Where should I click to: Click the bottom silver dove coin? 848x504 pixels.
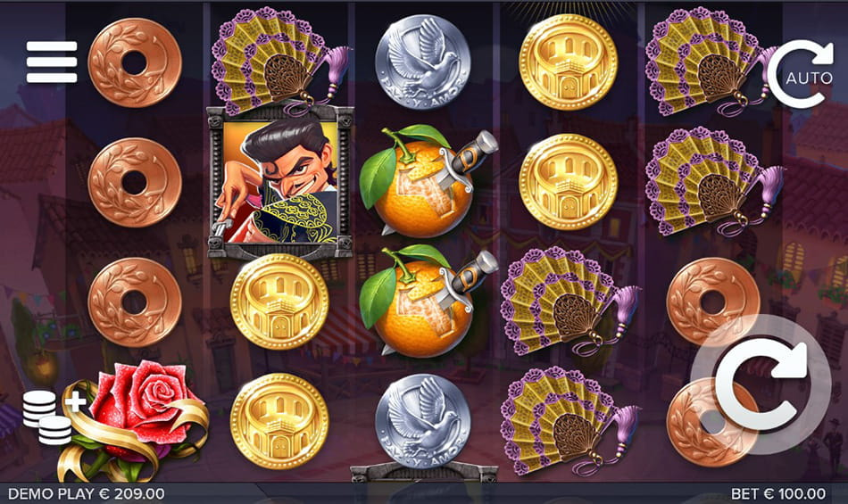[x=422, y=422]
